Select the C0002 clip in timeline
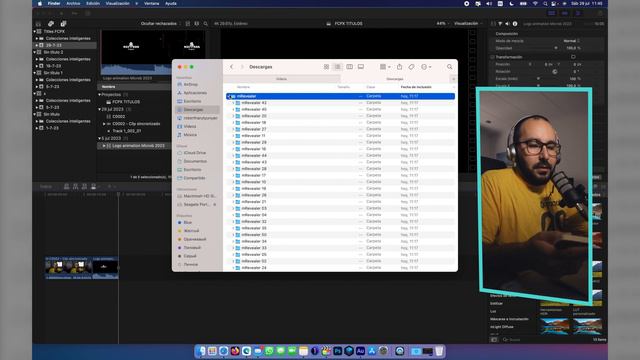The width and height of the screenshot is (640, 360). pos(69,268)
